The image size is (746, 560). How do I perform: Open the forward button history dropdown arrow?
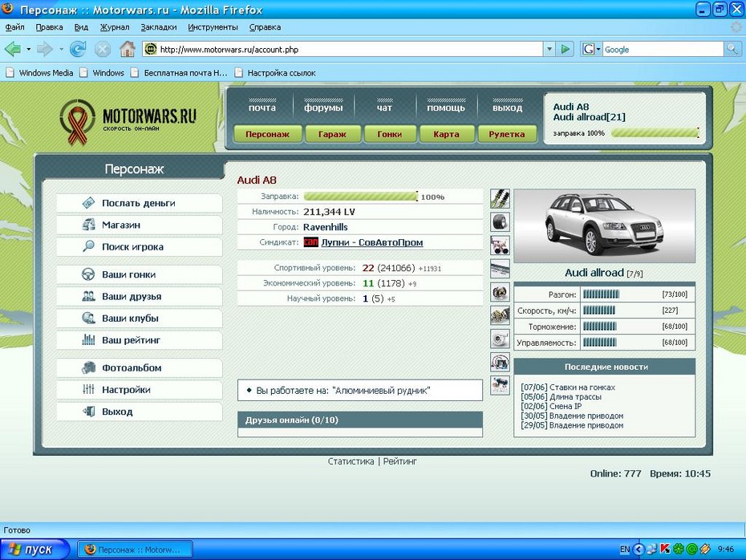61,49
